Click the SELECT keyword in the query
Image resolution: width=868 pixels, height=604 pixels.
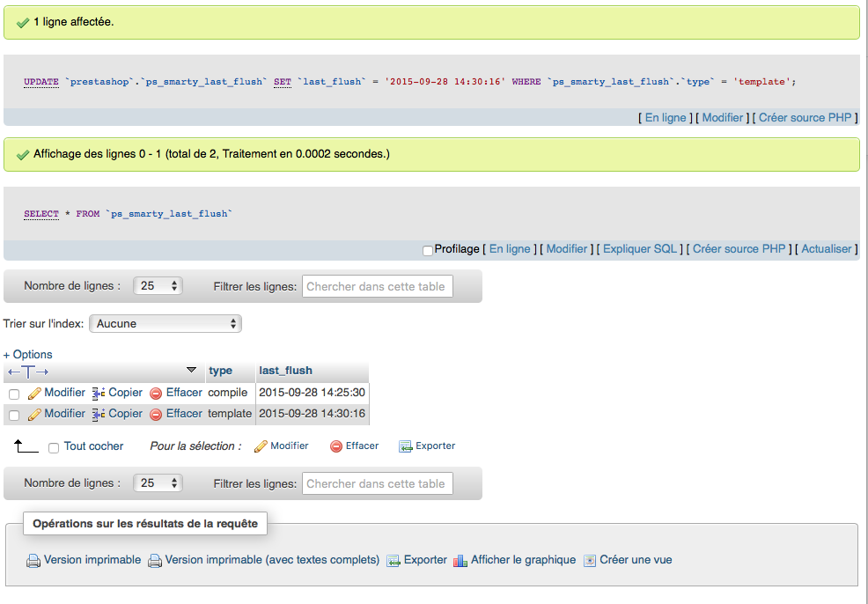pyautogui.click(x=41, y=214)
